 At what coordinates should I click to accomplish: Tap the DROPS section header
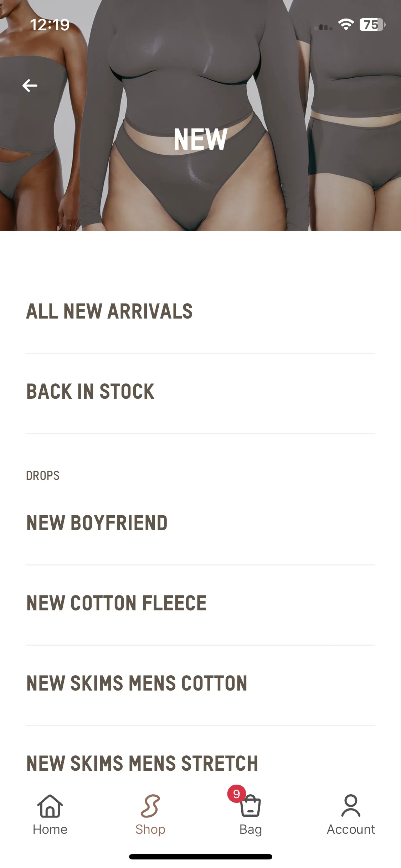[x=43, y=476]
